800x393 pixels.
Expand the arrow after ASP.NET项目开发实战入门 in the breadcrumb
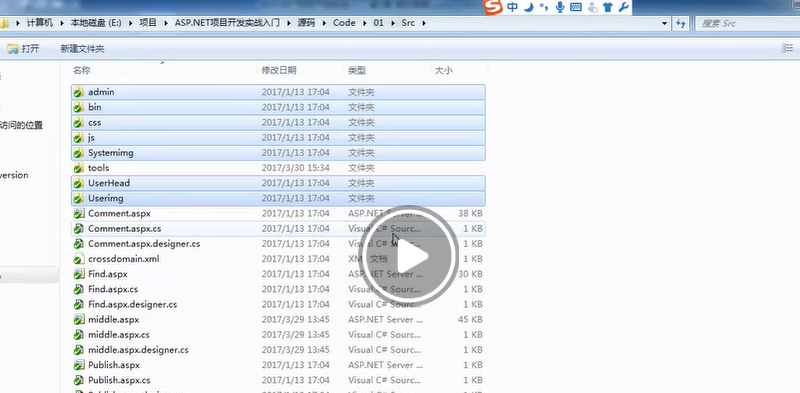point(289,23)
